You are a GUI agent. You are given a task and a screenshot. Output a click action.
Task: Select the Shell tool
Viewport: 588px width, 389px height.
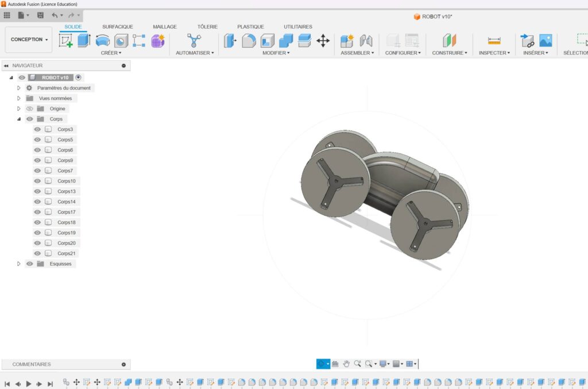pos(268,41)
